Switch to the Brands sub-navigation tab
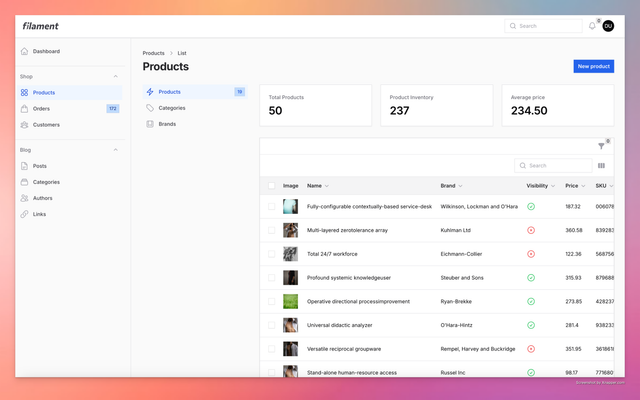This screenshot has height=400, width=640. [195, 124]
